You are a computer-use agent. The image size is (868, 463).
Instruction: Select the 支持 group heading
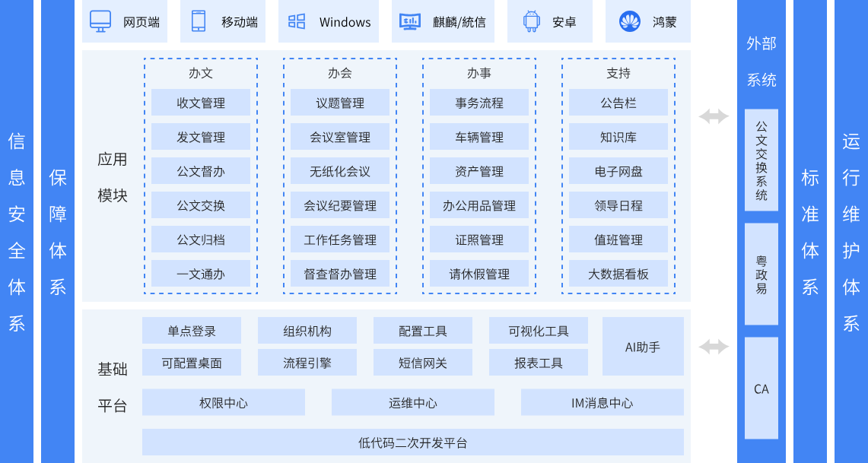tap(618, 73)
